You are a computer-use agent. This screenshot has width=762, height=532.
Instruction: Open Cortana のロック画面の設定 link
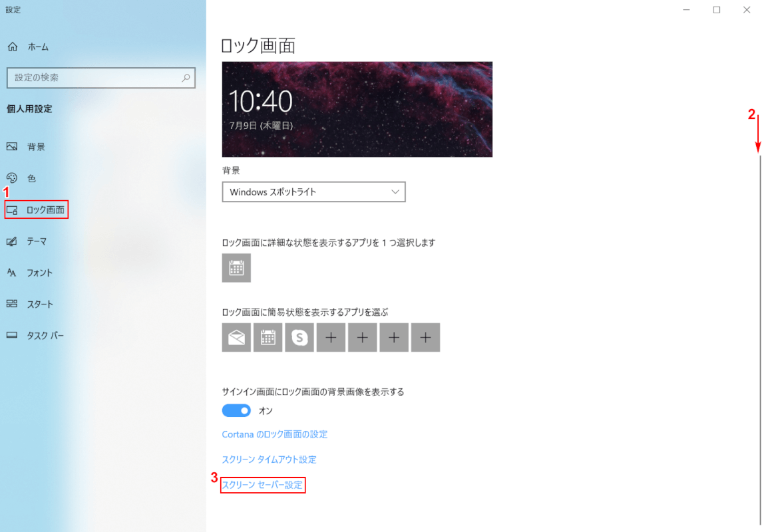274,434
